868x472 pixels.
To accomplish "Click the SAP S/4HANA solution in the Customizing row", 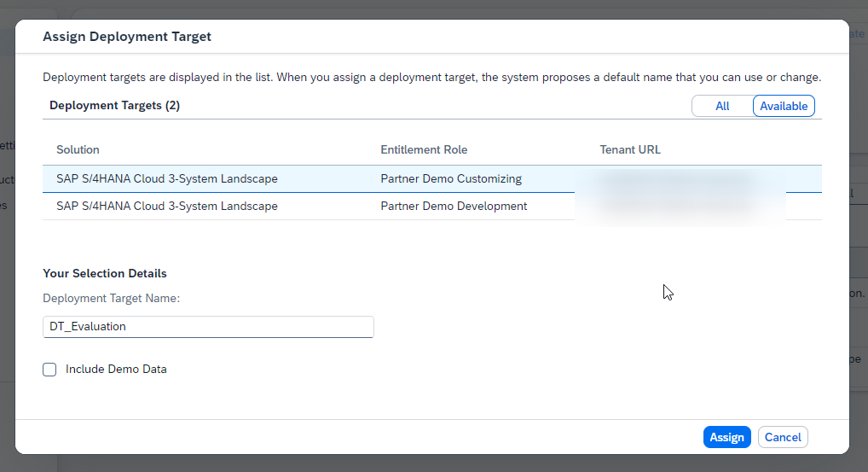I will 167,179.
